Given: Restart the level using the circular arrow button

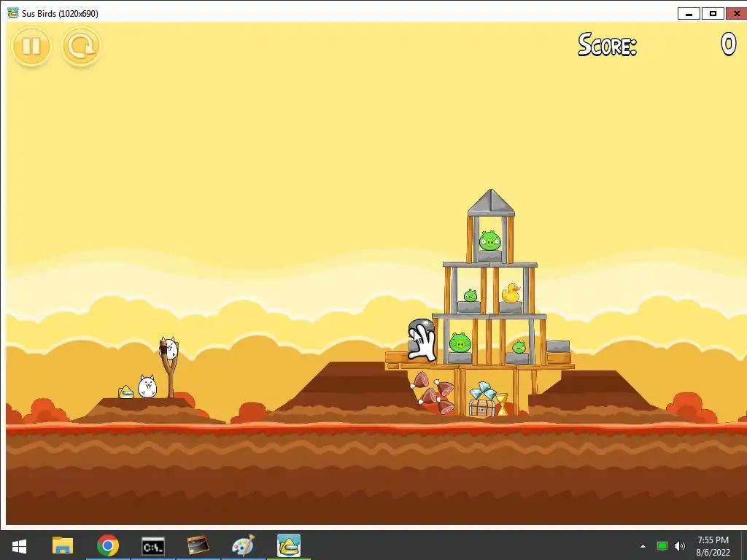Looking at the screenshot, I should (81, 46).
